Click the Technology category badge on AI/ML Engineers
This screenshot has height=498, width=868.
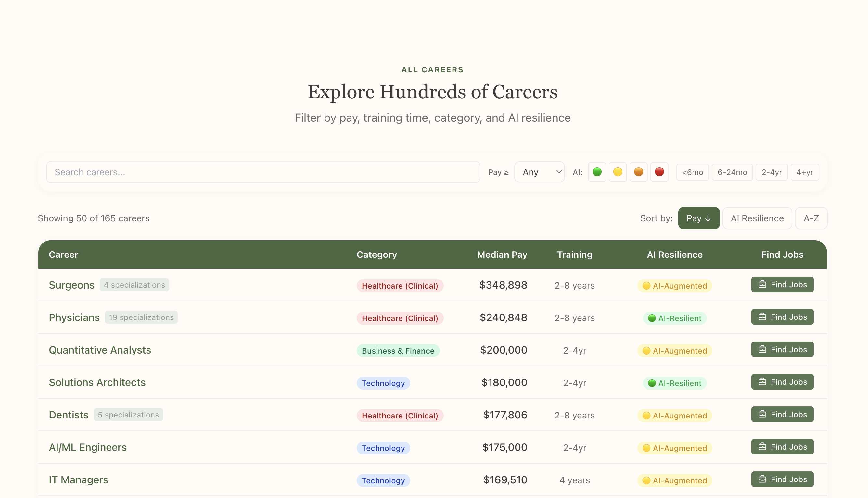point(383,448)
